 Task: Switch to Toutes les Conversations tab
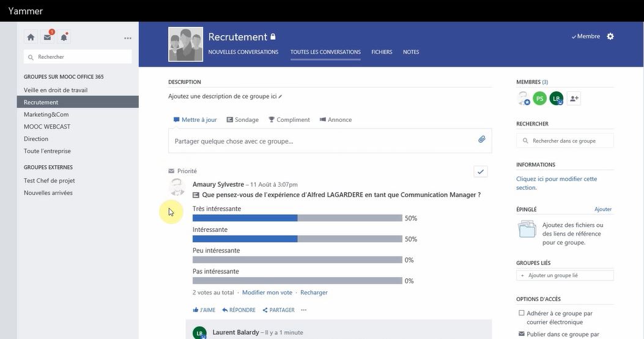coord(325,52)
